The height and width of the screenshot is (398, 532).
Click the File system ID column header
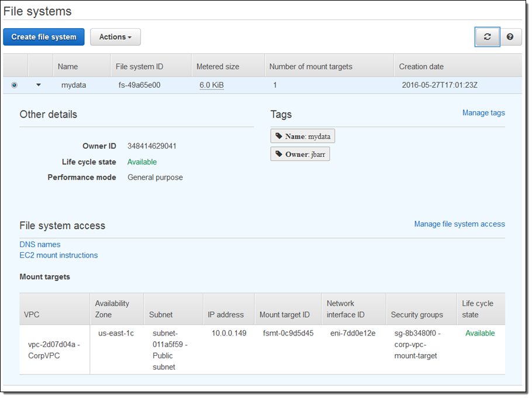(139, 66)
